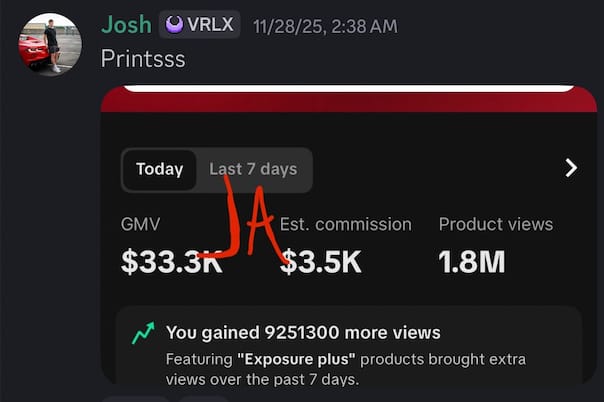Click the VRLX server tag text
Viewport: 604px width, 402px height.
click(210, 24)
